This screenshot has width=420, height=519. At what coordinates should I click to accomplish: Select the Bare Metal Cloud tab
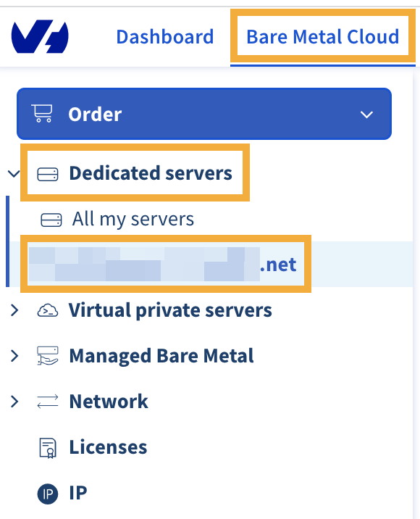pos(323,36)
